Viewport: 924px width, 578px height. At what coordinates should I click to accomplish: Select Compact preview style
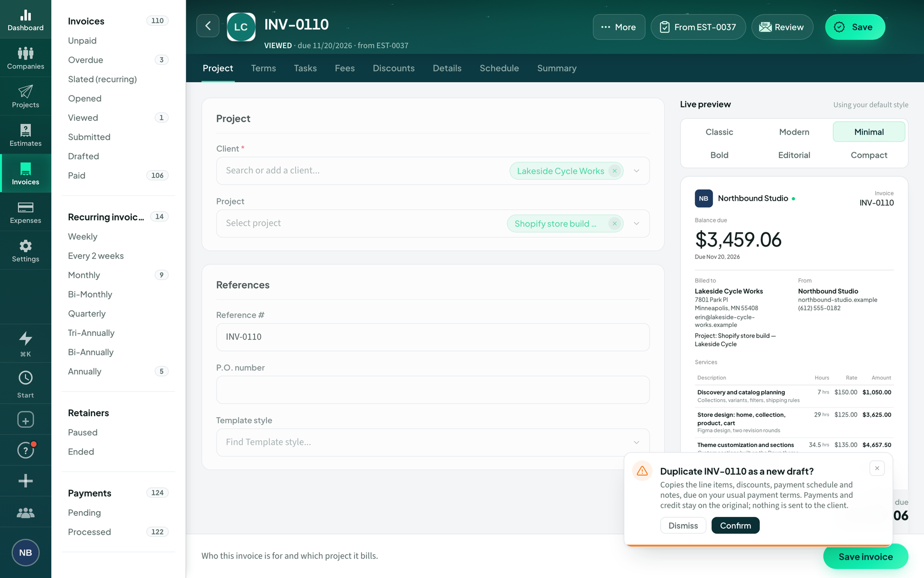[869, 155]
